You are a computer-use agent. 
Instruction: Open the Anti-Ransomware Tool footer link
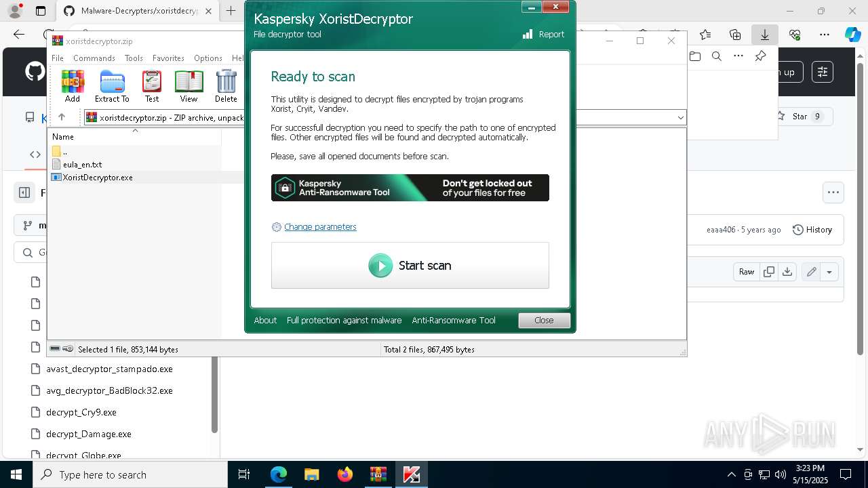click(x=454, y=321)
